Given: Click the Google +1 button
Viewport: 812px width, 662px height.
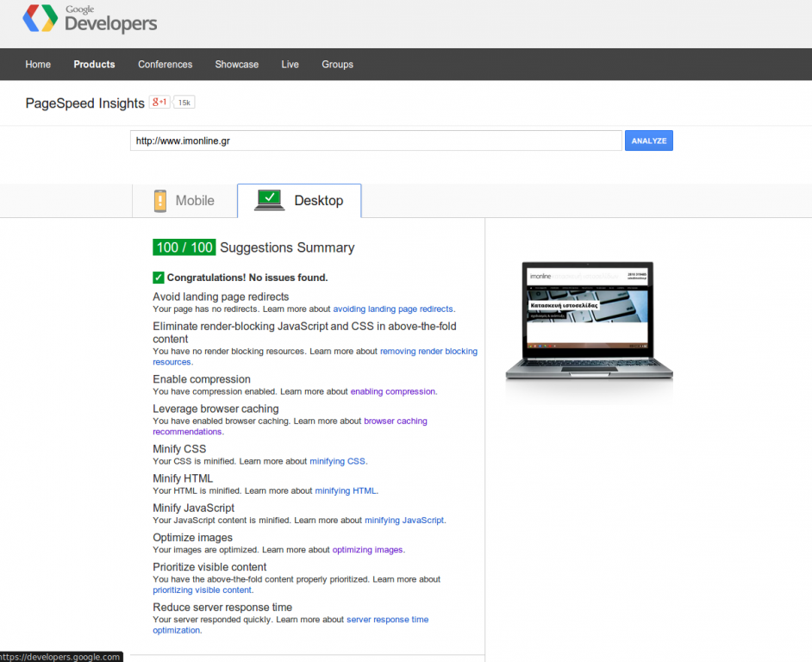Looking at the screenshot, I should (159, 102).
